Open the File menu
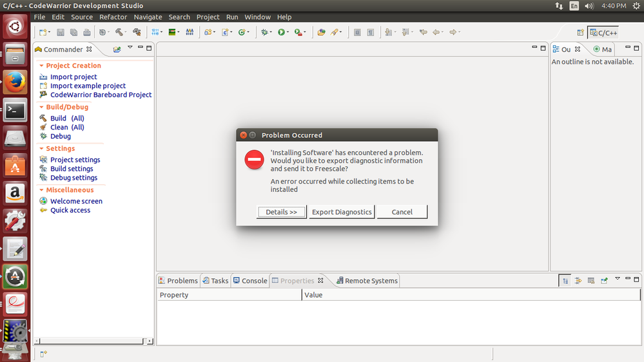Viewport: 644px width, 362px height. pos(39,17)
